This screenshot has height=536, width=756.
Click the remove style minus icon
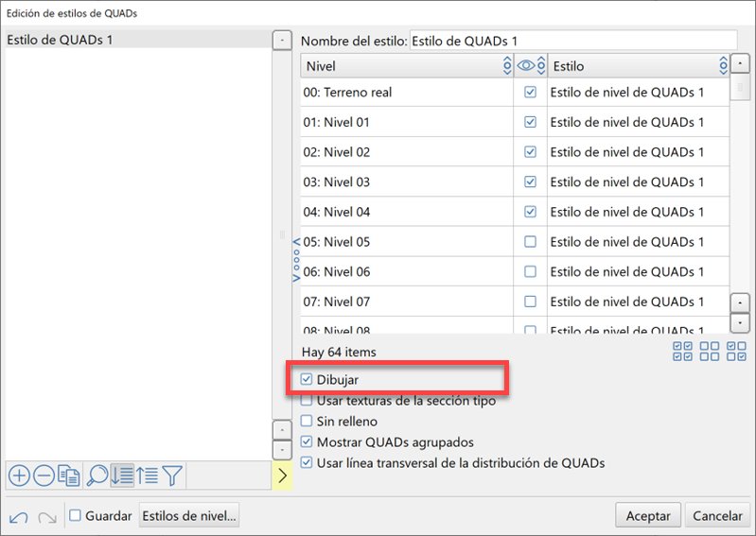click(x=44, y=475)
